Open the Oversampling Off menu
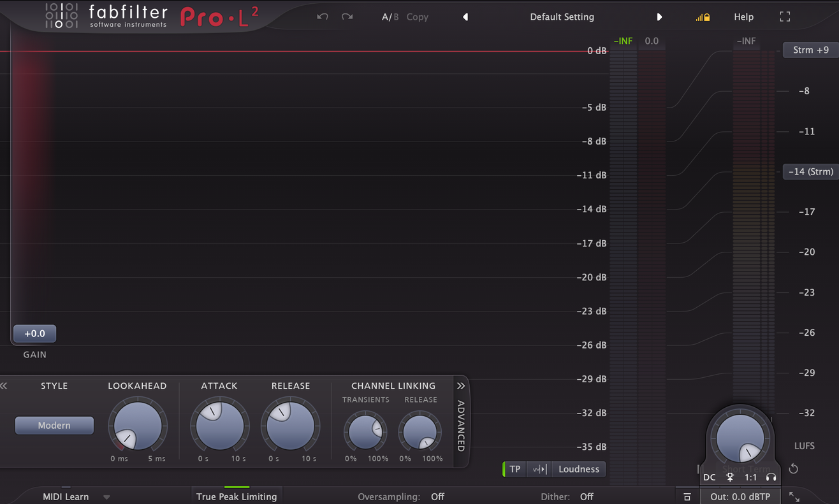 (437, 497)
